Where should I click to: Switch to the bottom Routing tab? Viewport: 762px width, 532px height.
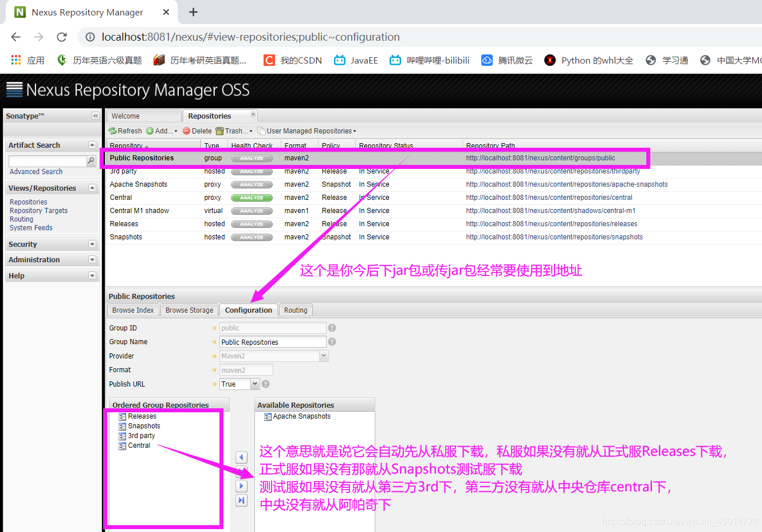pos(296,310)
